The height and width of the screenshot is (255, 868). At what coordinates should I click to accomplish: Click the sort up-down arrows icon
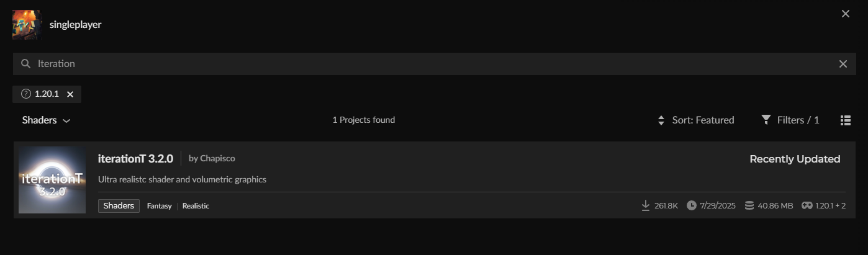(x=661, y=120)
